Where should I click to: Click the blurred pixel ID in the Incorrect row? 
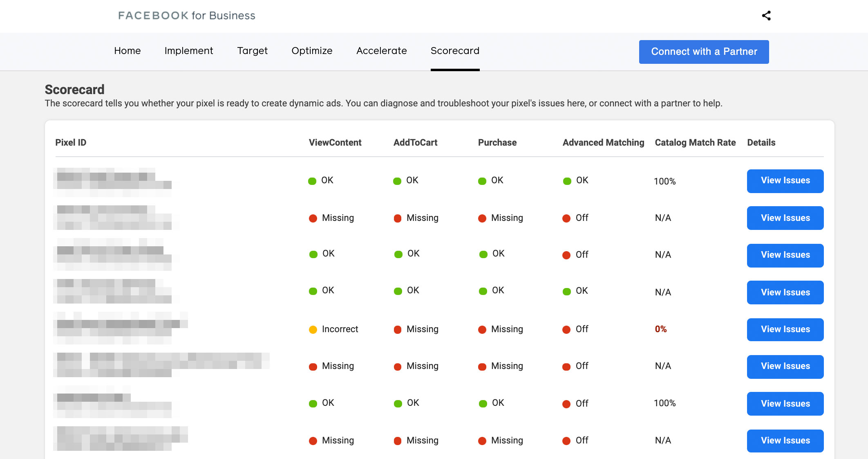(x=121, y=328)
